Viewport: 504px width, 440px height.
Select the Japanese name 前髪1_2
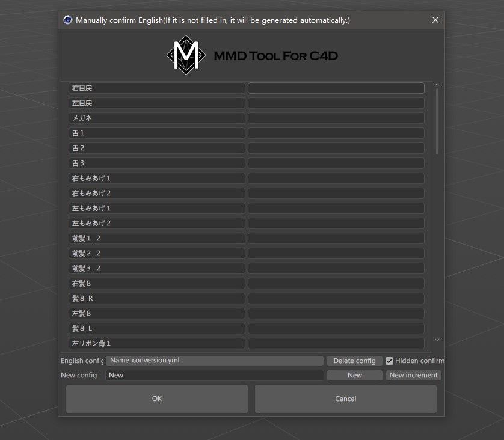click(x=157, y=238)
